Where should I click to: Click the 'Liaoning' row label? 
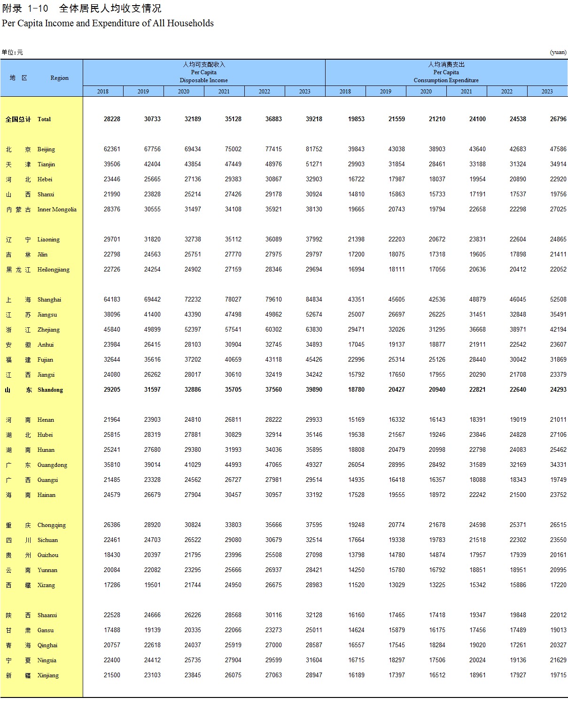[x=48, y=240]
